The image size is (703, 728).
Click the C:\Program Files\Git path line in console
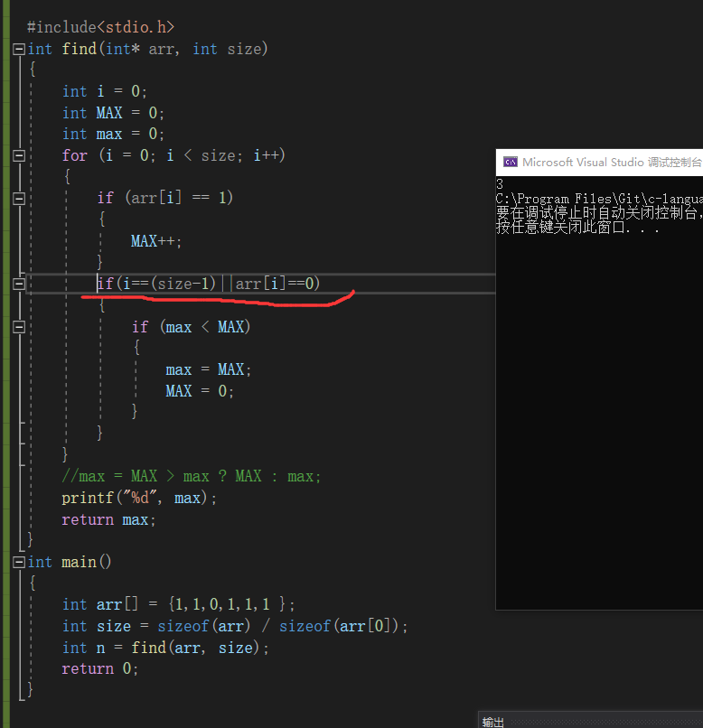[x=599, y=199]
